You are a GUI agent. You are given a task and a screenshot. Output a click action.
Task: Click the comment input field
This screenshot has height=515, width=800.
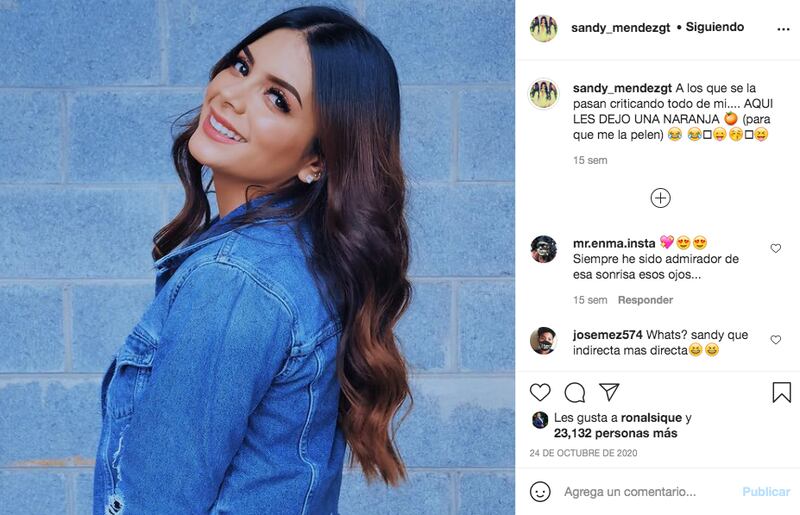click(648, 492)
